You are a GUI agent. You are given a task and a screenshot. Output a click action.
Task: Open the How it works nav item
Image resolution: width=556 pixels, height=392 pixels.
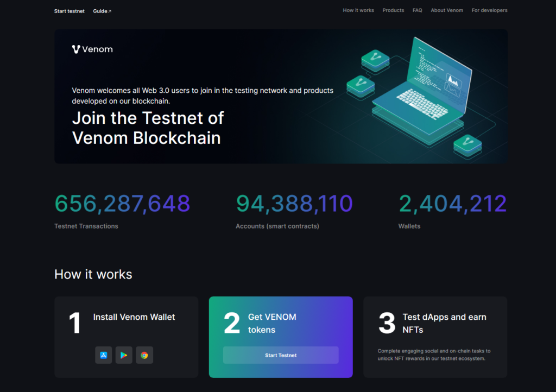[x=358, y=10]
